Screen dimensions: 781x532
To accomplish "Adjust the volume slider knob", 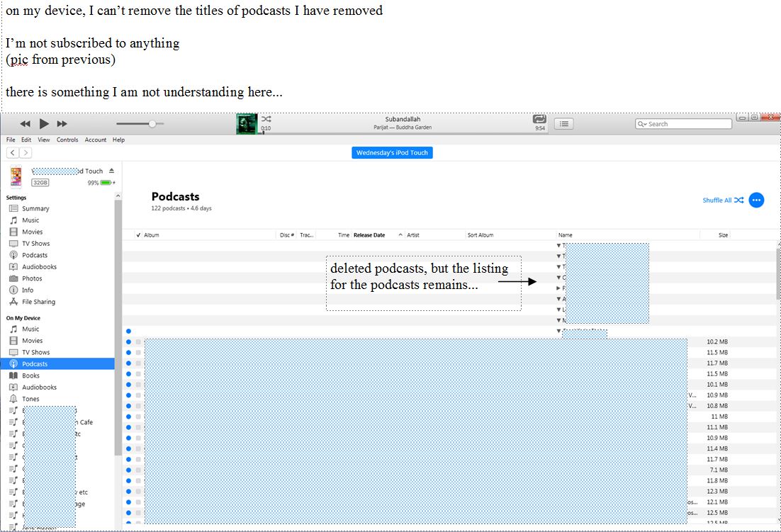I will click(152, 123).
